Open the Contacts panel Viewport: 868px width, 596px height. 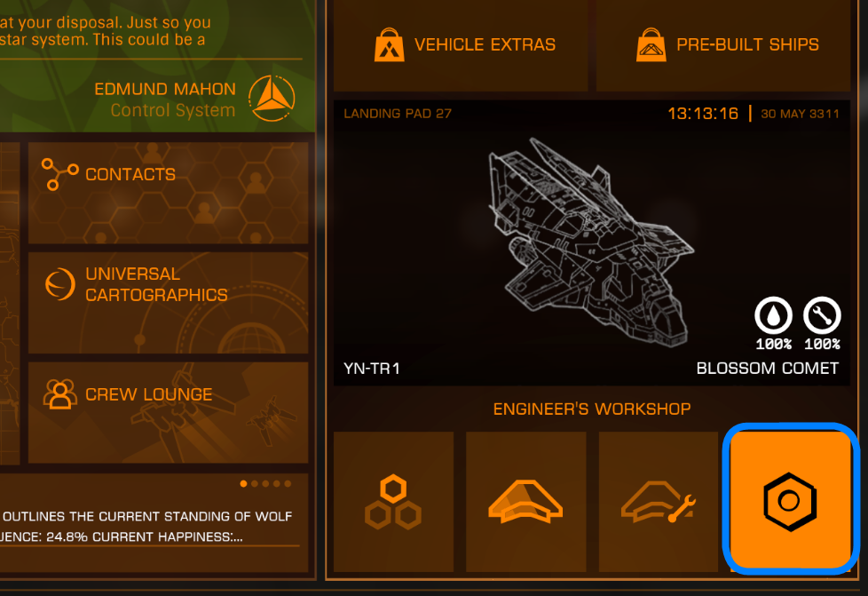tap(169, 193)
